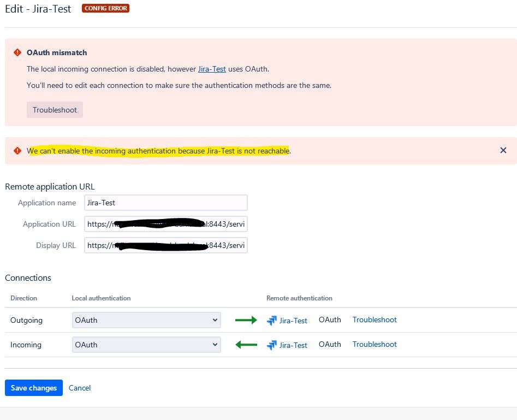Focus the Application URL input field
The image size is (517, 420).
point(166,224)
